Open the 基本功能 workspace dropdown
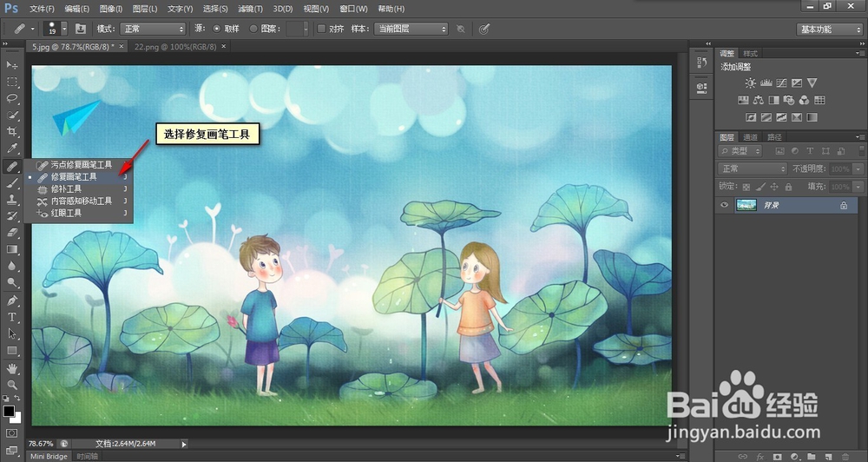The height and width of the screenshot is (462, 868). (829, 30)
